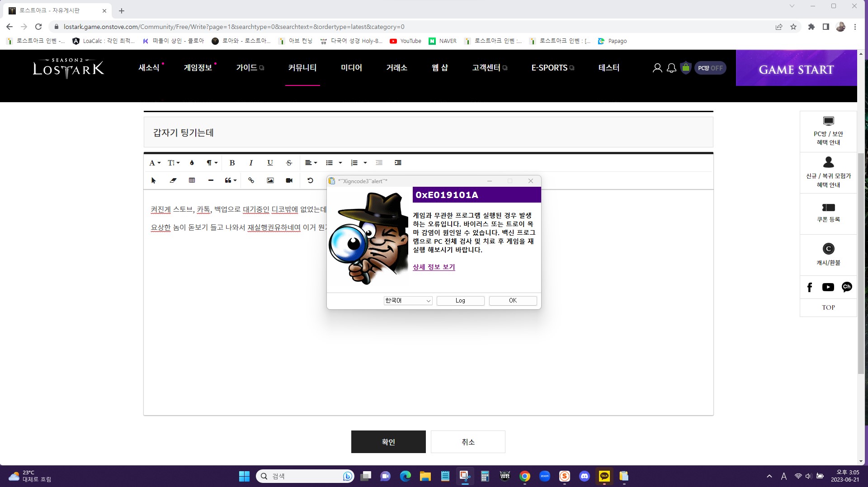Insert a table with the grid icon
868x487 pixels.
pos(192,180)
